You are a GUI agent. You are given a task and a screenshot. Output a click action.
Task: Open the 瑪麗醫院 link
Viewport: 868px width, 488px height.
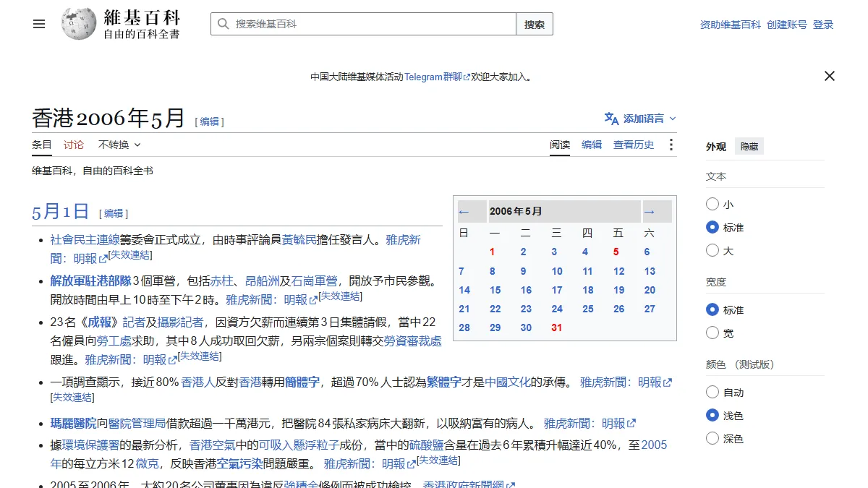[73, 423]
